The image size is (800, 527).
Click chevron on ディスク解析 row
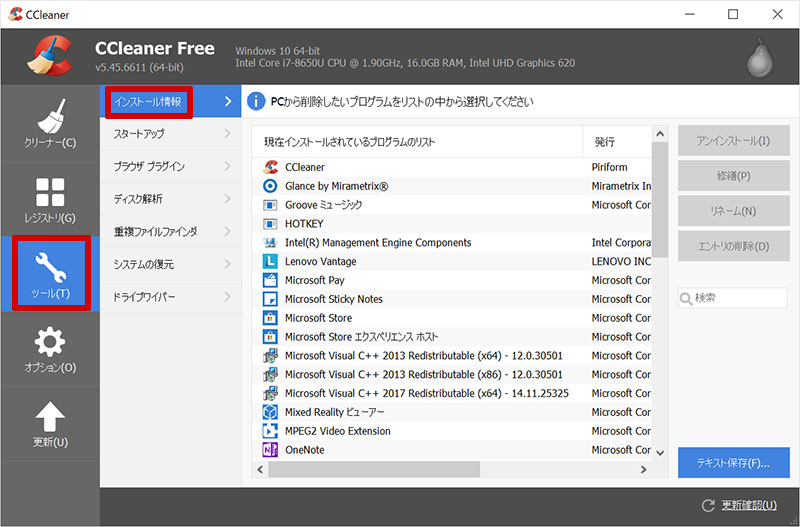[228, 199]
